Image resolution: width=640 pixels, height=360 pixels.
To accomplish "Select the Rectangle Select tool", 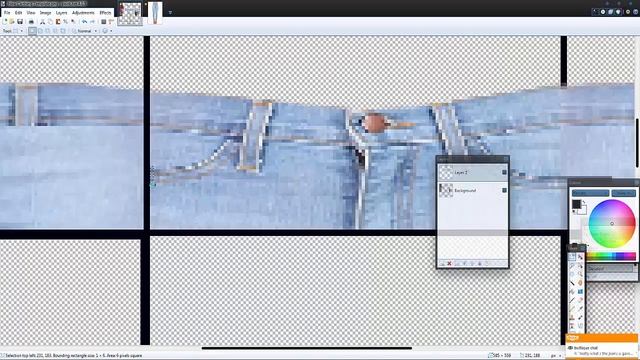I will point(572,256).
